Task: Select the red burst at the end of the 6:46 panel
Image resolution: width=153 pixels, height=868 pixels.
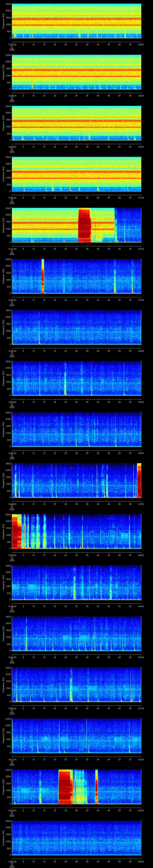Action: [x=139, y=480]
